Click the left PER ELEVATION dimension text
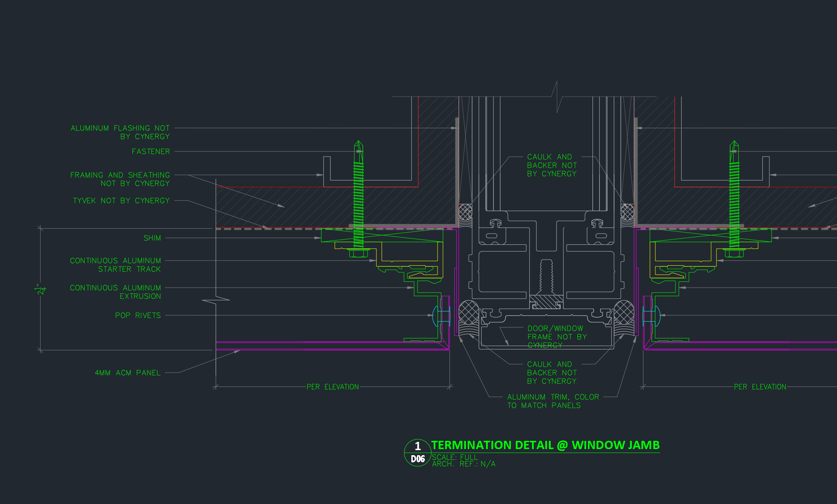This screenshot has height=504, width=837. 332,387
